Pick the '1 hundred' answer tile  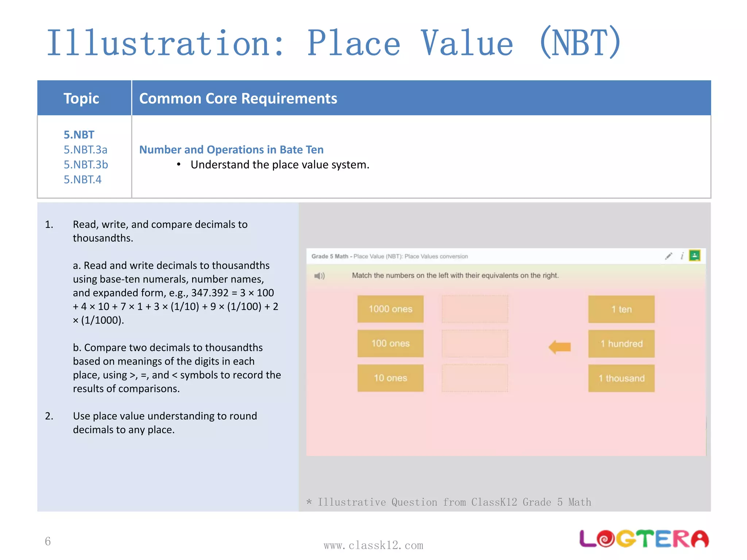[621, 344]
